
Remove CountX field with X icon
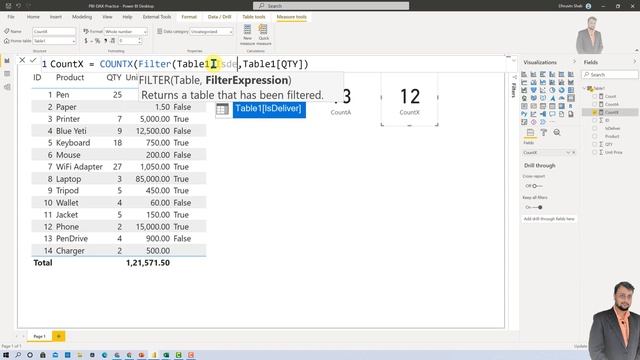tap(573, 153)
